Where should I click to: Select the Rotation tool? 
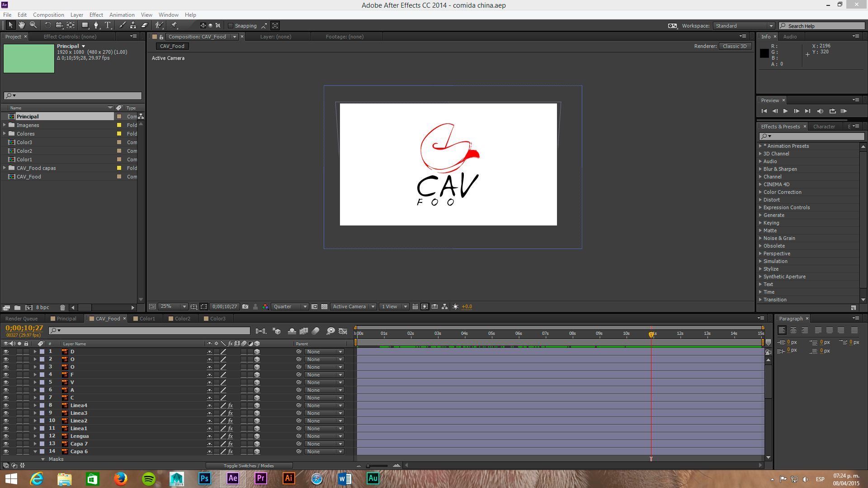coord(47,25)
